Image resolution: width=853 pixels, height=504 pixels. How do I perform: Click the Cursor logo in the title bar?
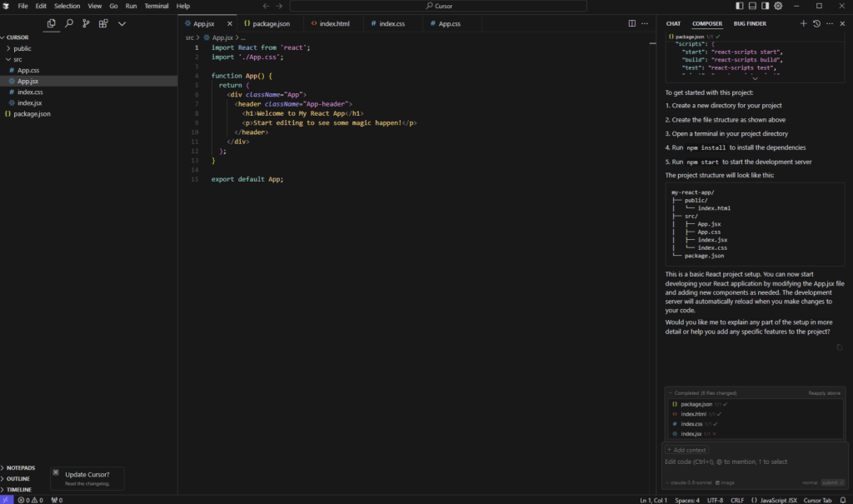[6, 6]
